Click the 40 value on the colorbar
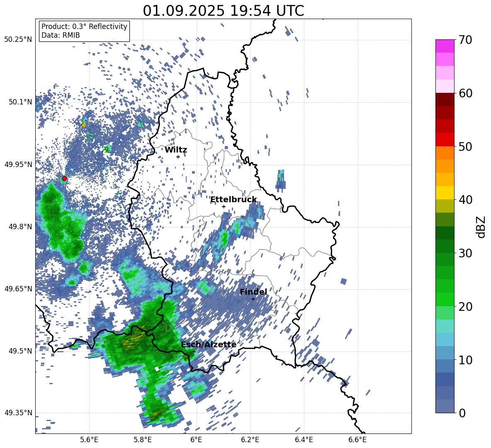The image size is (491, 448). point(465,200)
